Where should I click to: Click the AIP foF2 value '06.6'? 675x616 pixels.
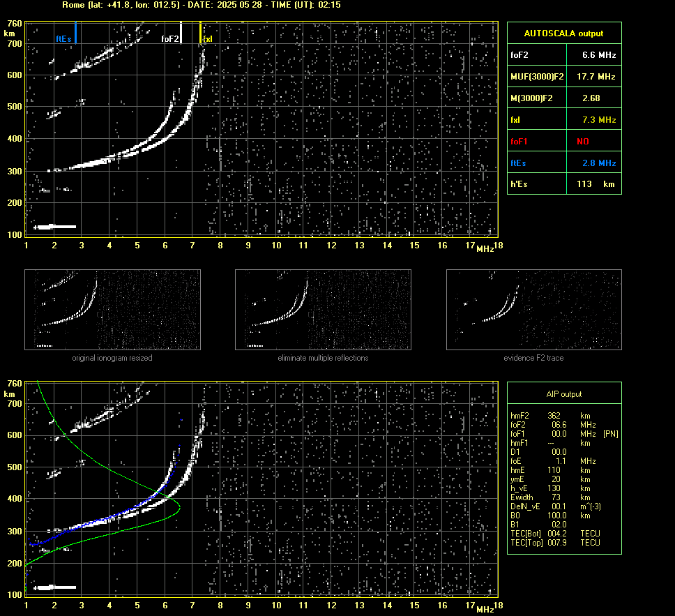pos(559,425)
